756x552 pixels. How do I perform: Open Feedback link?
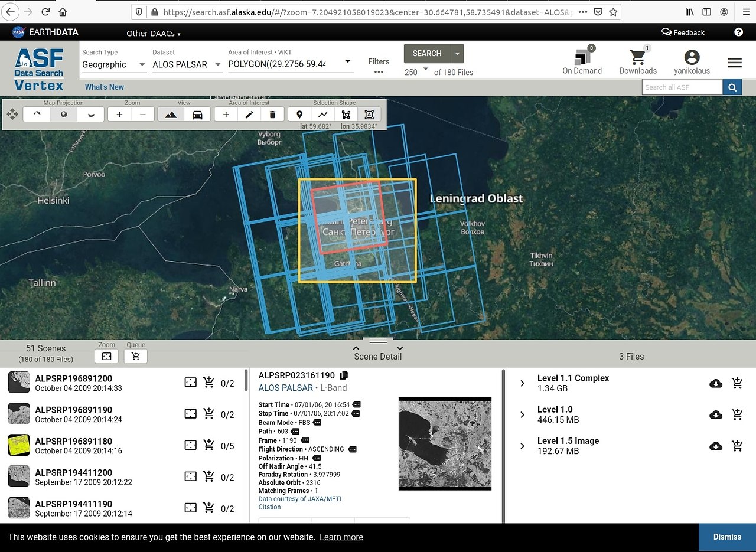click(683, 32)
